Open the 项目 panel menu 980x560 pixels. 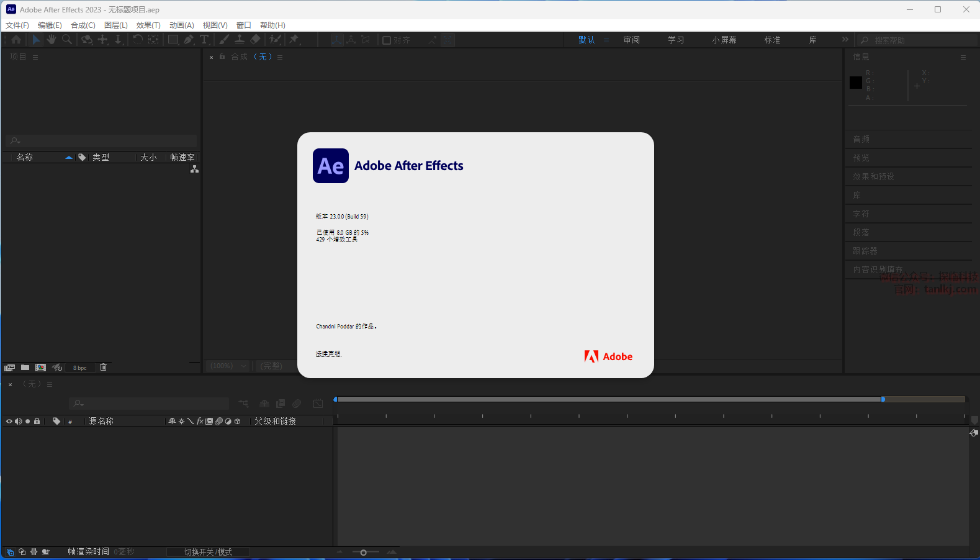click(35, 57)
